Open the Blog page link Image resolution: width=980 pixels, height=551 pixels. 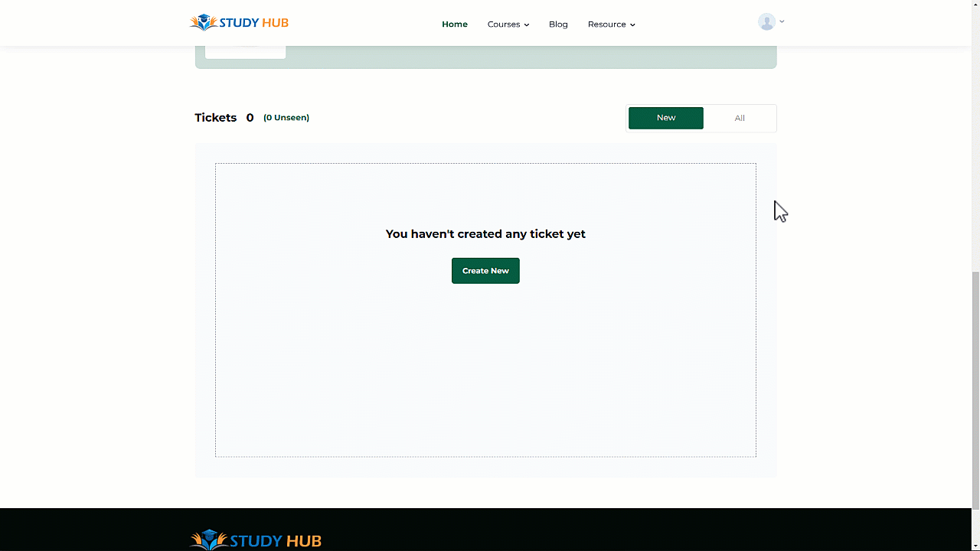click(x=558, y=24)
